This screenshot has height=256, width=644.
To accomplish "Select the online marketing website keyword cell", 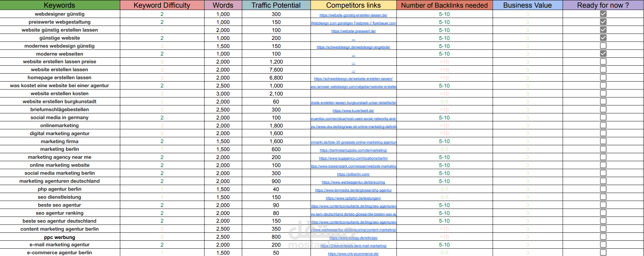I will (59, 165).
